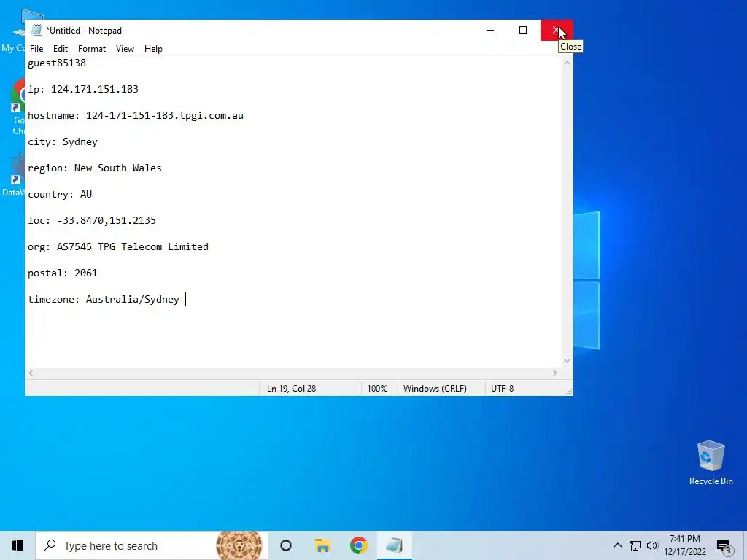Open the Edit menu
The image size is (747, 560).
click(61, 49)
